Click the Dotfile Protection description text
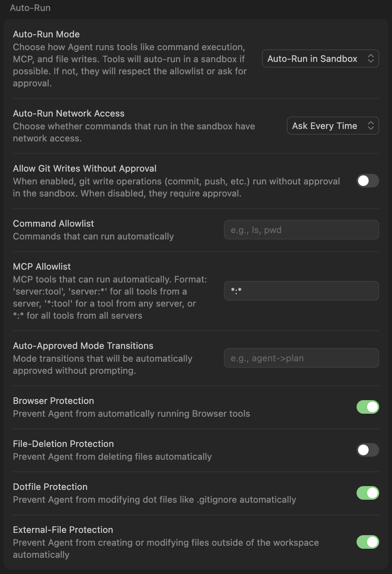 [155, 500]
